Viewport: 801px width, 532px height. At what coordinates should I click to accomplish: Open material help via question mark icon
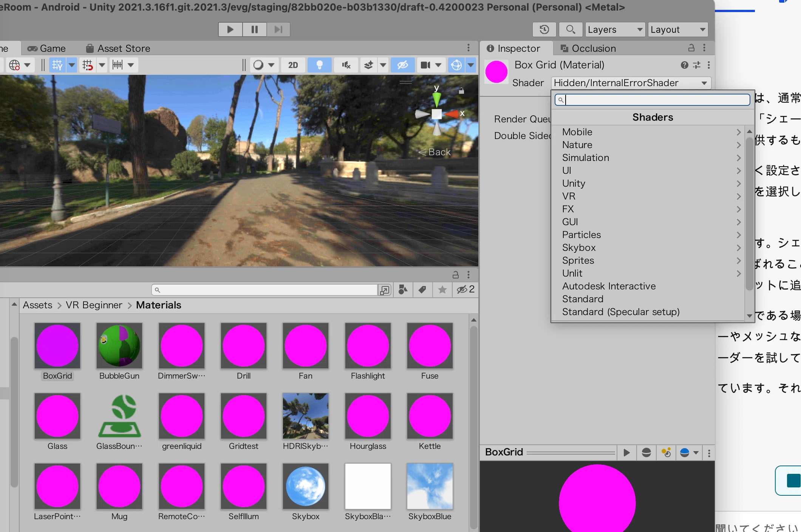[x=684, y=65]
